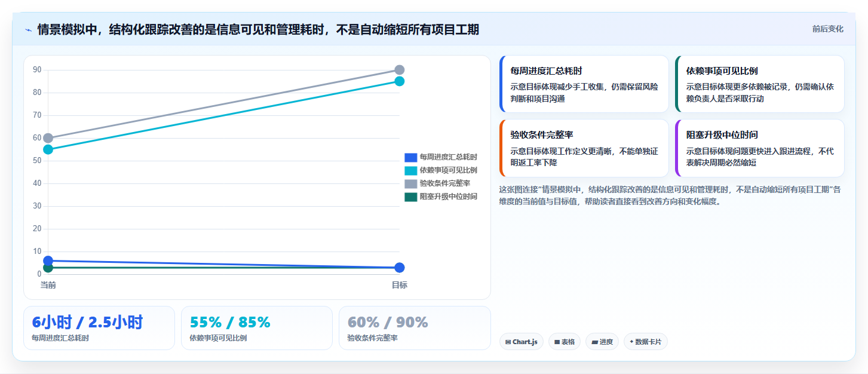Click the header title starting 情景模拟中

click(258, 29)
